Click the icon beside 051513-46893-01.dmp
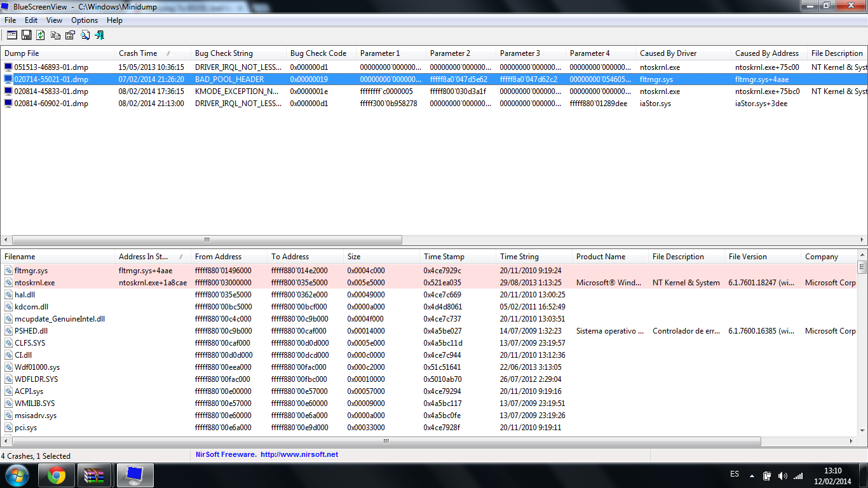Viewport: 868px width, 488px height. (8, 67)
